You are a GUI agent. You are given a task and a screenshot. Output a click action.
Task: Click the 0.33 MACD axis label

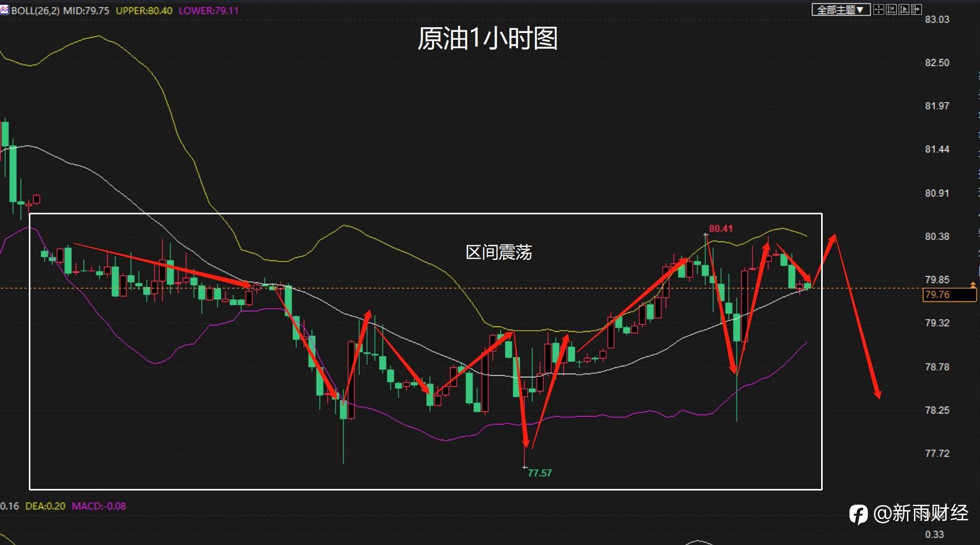pos(934,535)
